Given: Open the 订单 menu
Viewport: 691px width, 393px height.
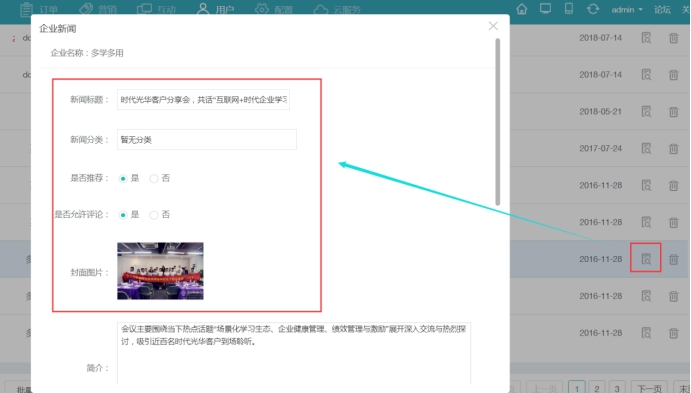Looking at the screenshot, I should click(39, 9).
